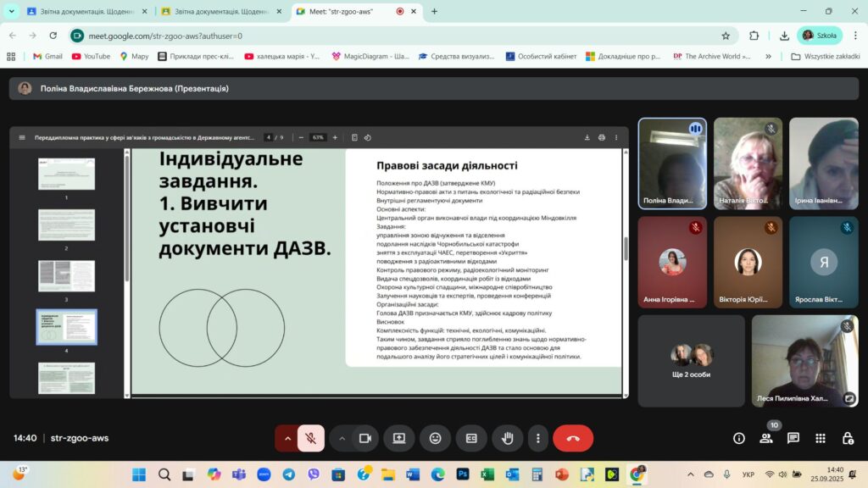The width and height of the screenshot is (868, 488).
Task: Leave the call with red hang-up button
Action: (x=573, y=438)
